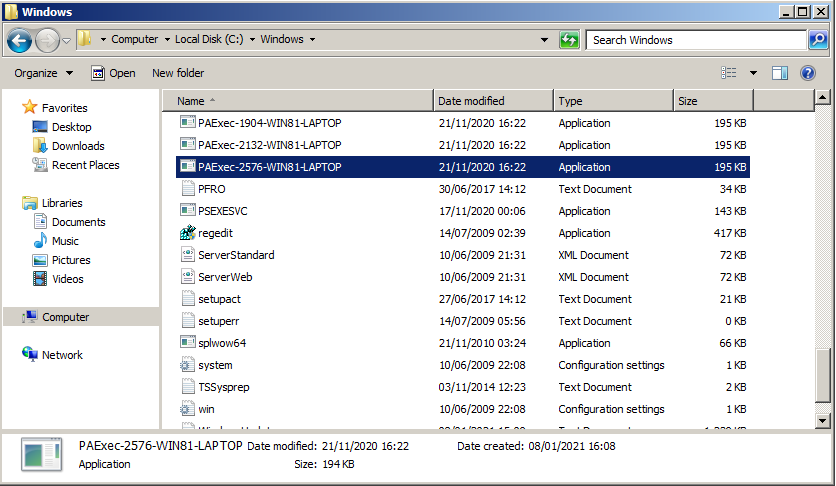
Task: Click Windows breadcrumb in address bar
Action: click(x=282, y=39)
